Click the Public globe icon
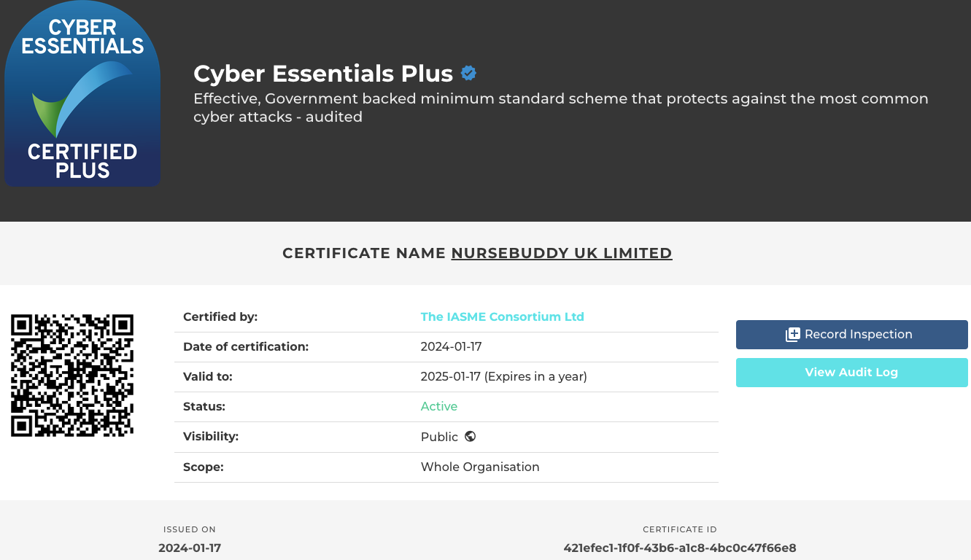This screenshot has height=560, width=971. click(x=470, y=436)
